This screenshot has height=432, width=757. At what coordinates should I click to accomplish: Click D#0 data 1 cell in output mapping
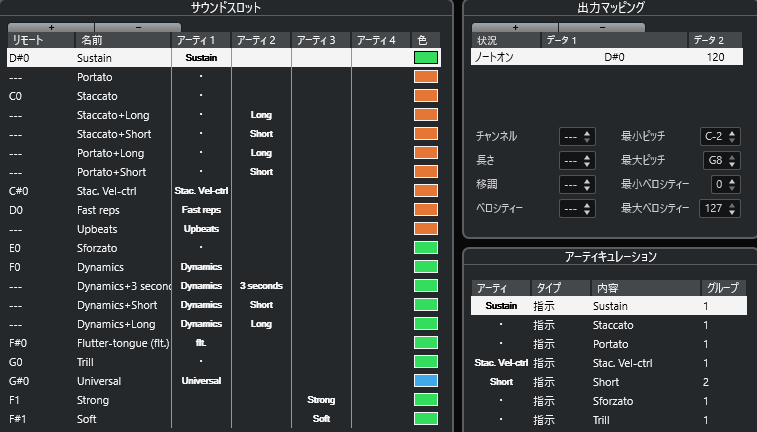click(614, 57)
